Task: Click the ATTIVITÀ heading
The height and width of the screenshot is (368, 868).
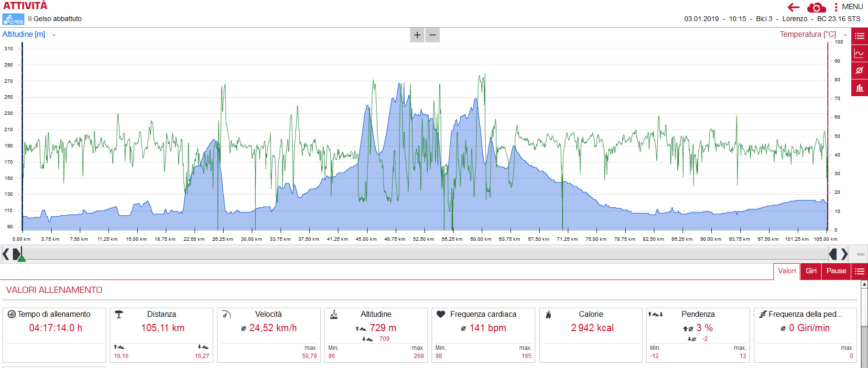Action: (25, 6)
